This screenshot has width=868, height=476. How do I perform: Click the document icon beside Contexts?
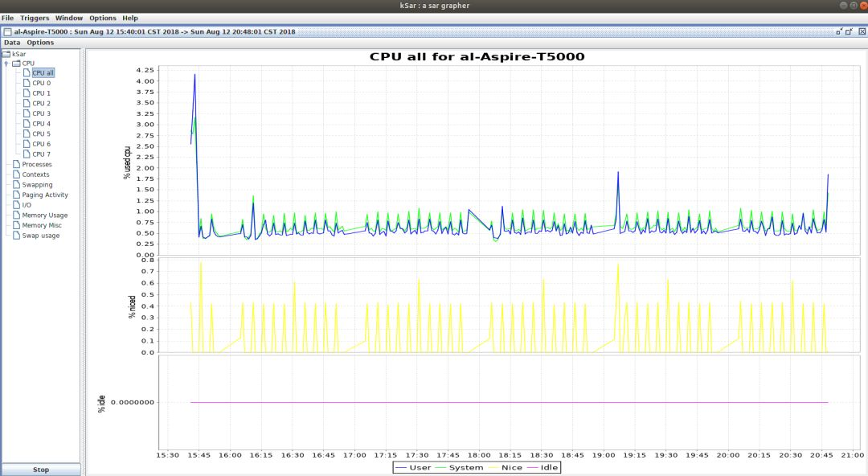16,174
